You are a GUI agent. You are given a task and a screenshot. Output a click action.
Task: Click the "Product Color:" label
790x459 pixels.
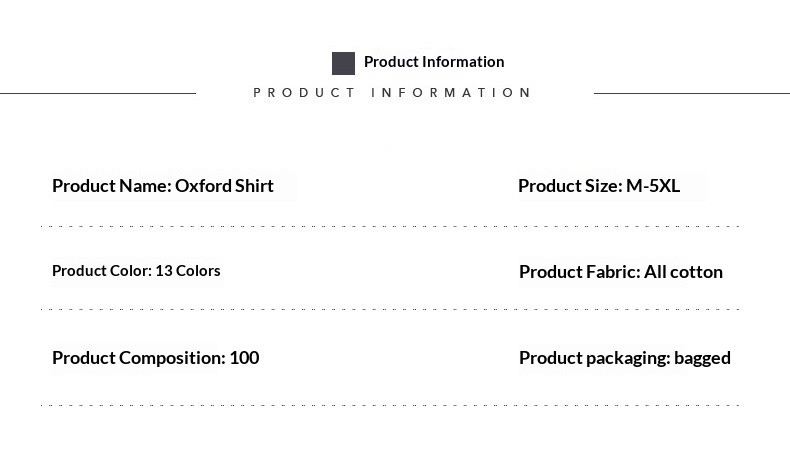[x=101, y=271]
